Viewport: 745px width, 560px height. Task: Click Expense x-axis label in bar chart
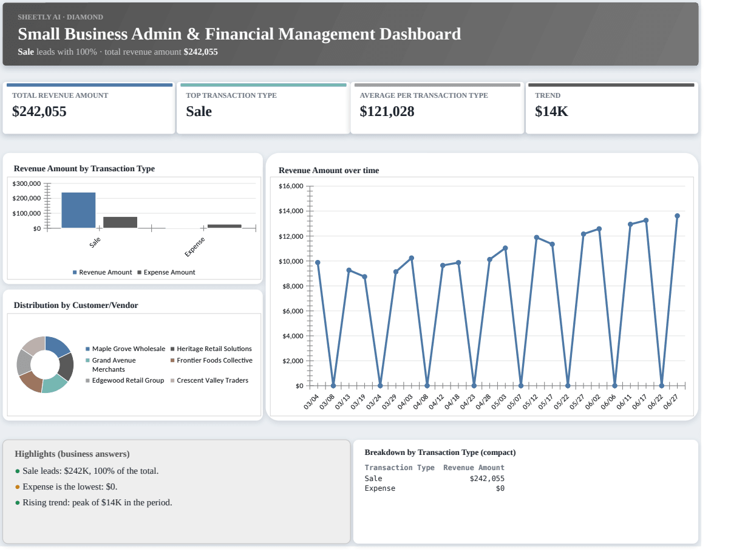(195, 247)
